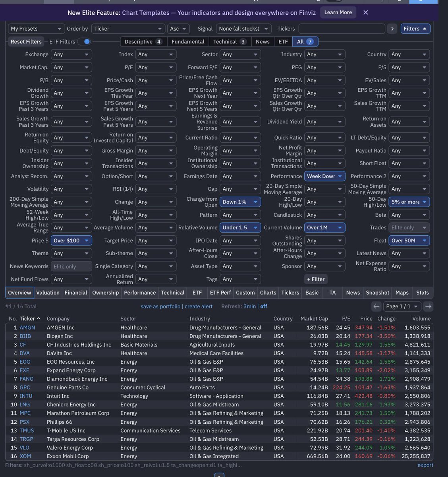
Task: Open the Asc sort direction dropdown
Action: [179, 29]
